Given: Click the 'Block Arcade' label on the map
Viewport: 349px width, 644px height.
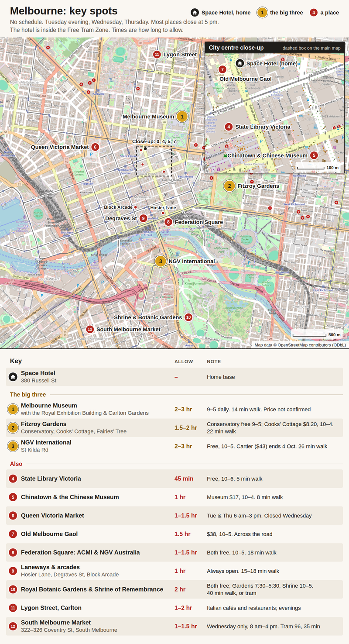Looking at the screenshot, I should pyautogui.click(x=118, y=207).
